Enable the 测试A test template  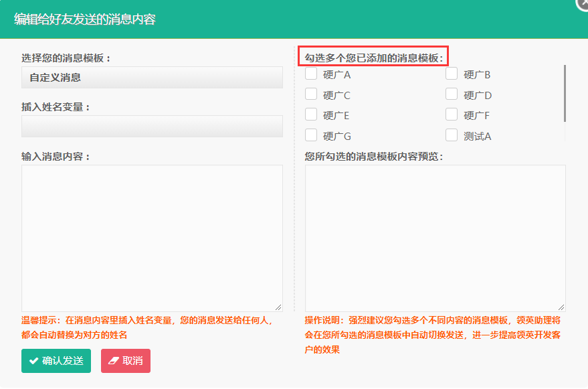(x=451, y=135)
